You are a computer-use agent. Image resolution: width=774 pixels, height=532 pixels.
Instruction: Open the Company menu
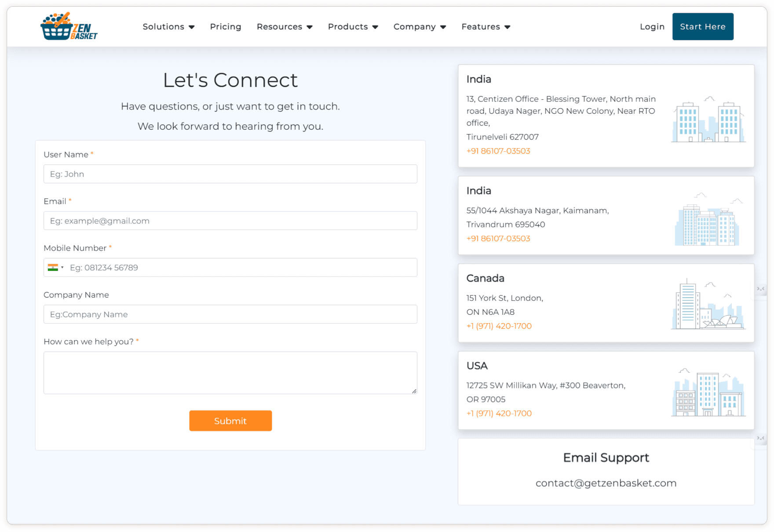pos(420,27)
